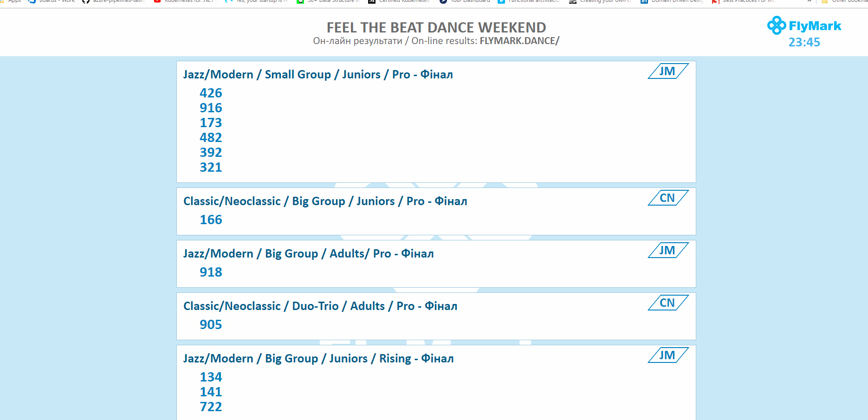Open Classic/Neoclassic Big Group Juniors Pro heading
The height and width of the screenshot is (420, 868).
pos(325,201)
